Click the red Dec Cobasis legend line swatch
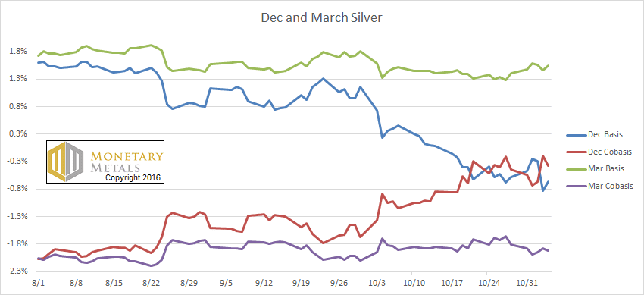 [575, 152]
